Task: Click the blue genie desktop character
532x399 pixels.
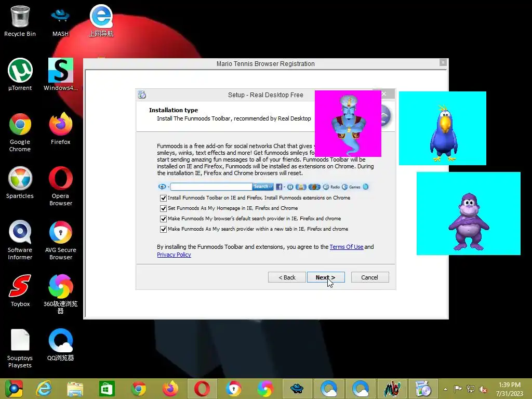Action: (348, 124)
